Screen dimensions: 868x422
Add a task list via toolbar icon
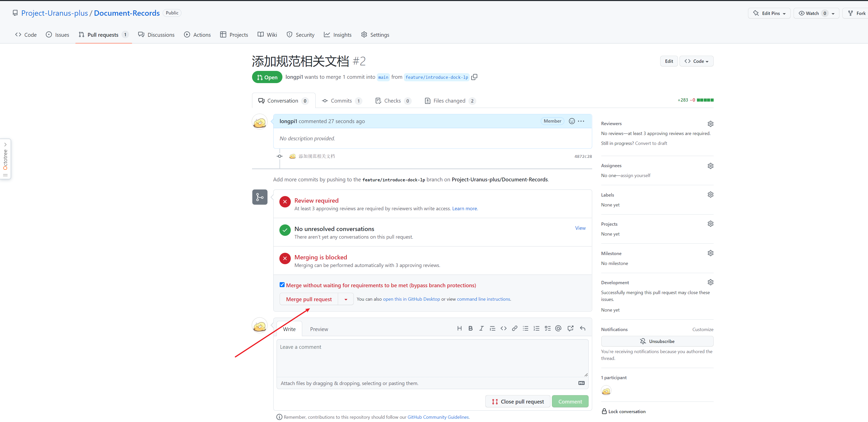(x=548, y=328)
